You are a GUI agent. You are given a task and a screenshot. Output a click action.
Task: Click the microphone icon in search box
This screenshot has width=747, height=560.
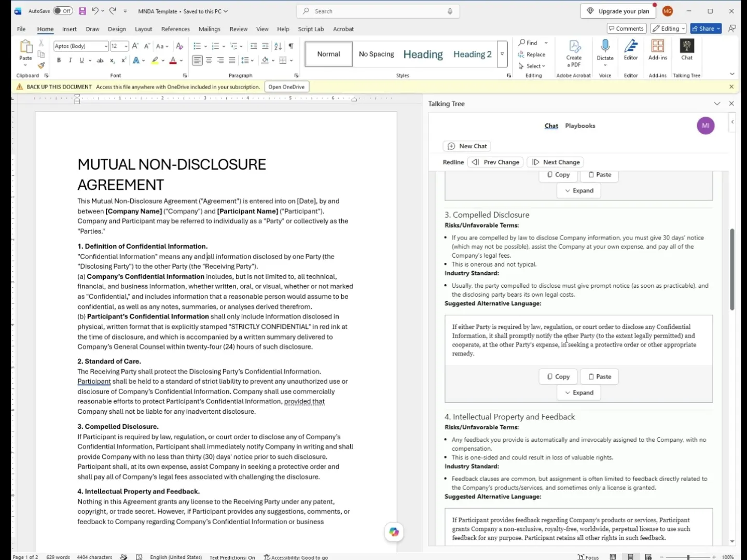coord(450,11)
